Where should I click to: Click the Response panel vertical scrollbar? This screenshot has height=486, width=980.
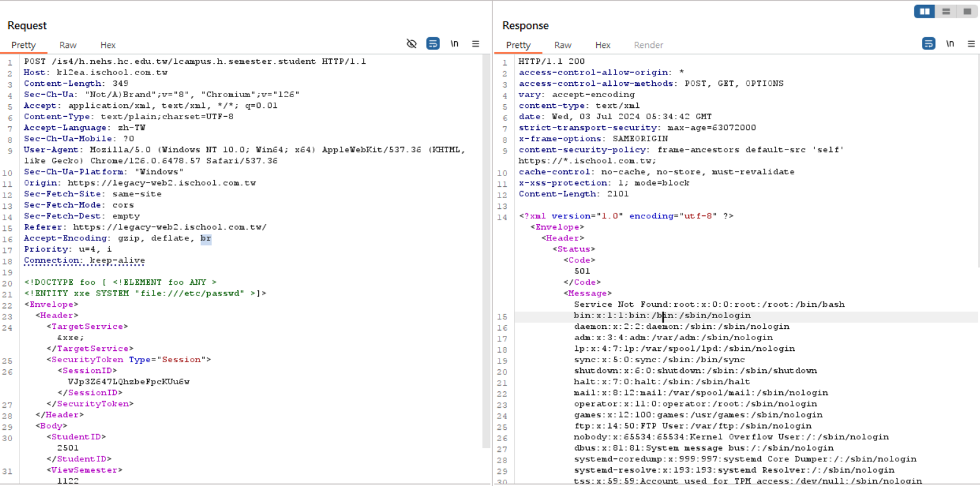[978, 161]
